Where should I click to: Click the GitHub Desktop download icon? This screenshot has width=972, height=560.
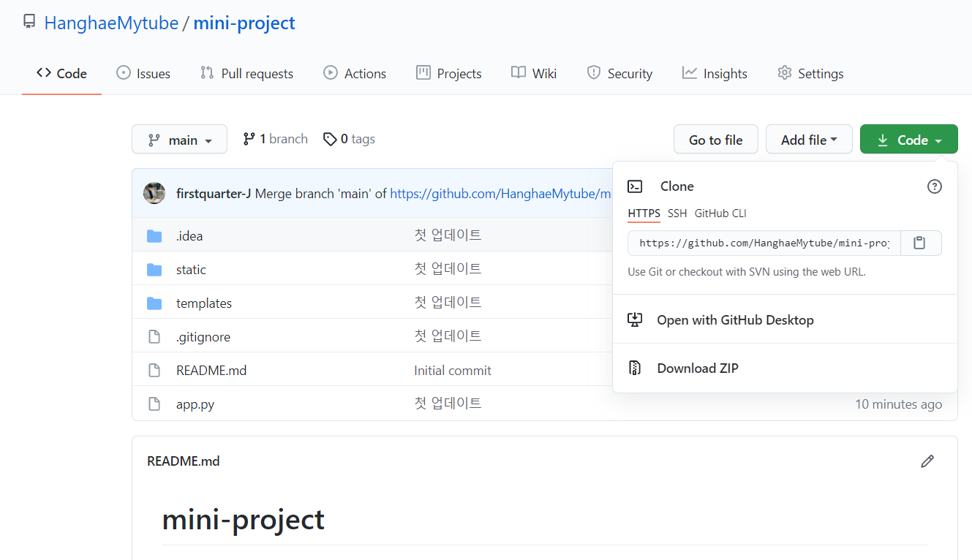point(635,319)
